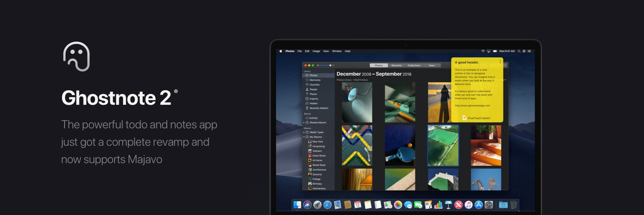Switch to the Photos tab in the toolbar
The width and height of the screenshot is (644, 215).
(379, 65)
